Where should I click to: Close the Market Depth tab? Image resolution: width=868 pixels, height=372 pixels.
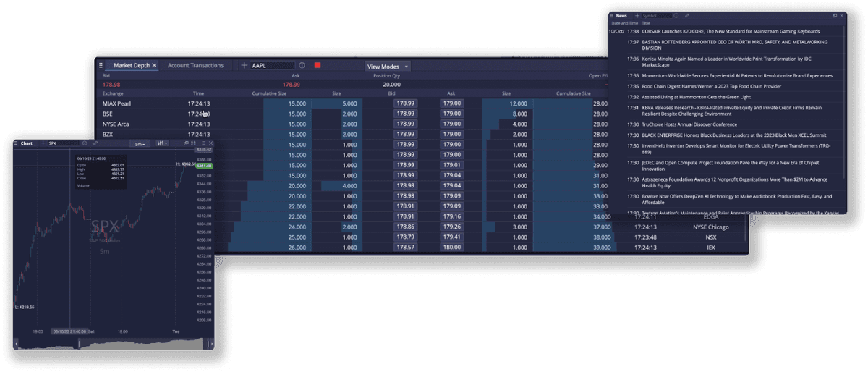coord(154,66)
